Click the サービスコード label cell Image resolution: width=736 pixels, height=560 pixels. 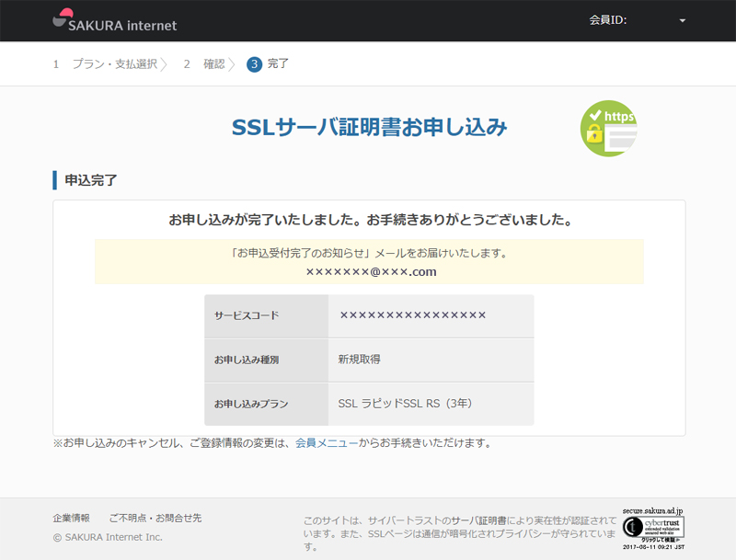click(x=266, y=316)
